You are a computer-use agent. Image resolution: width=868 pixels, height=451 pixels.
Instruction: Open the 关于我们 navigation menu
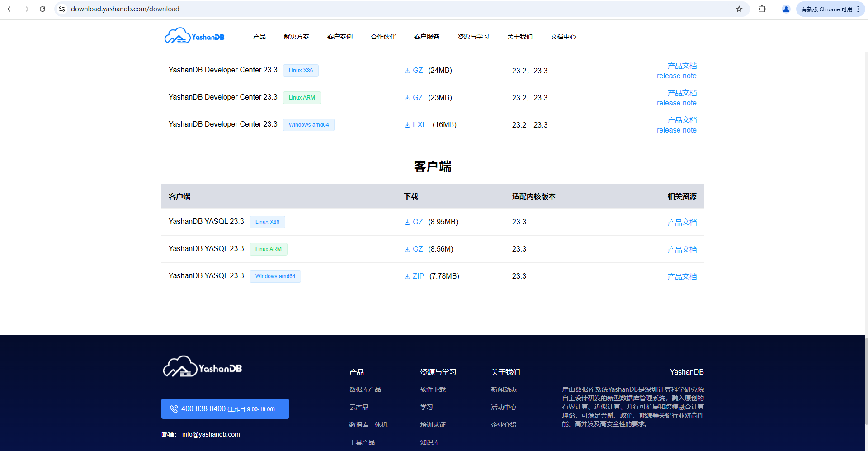(520, 37)
